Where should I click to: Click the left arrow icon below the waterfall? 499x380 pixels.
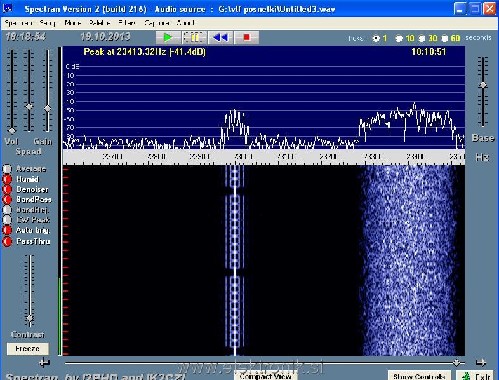tap(44, 362)
